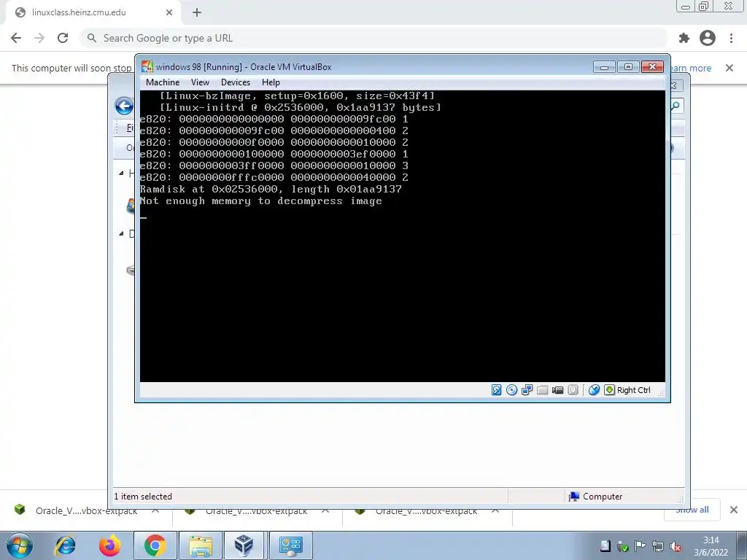
Task: Collapse the upper tree node in Explorer sidebar
Action: [121, 173]
